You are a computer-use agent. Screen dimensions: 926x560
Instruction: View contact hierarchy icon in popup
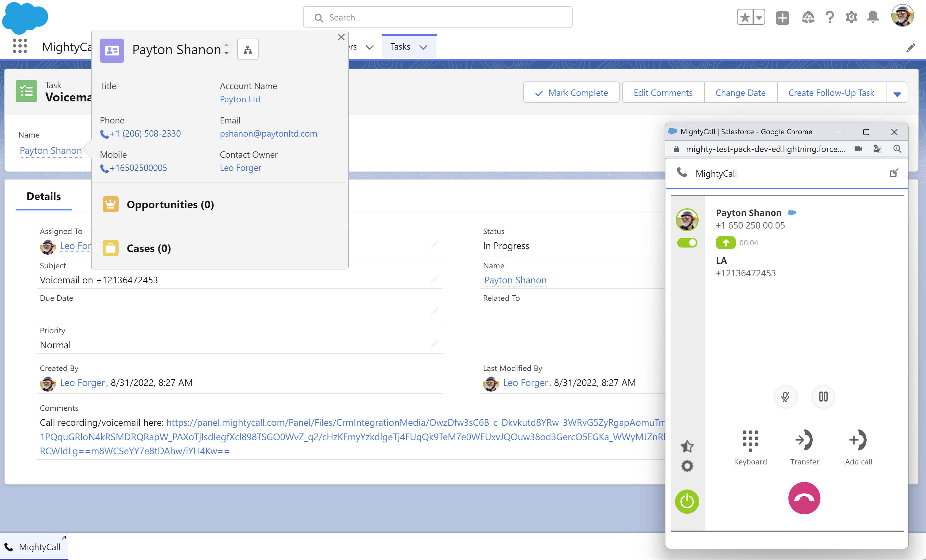(248, 50)
